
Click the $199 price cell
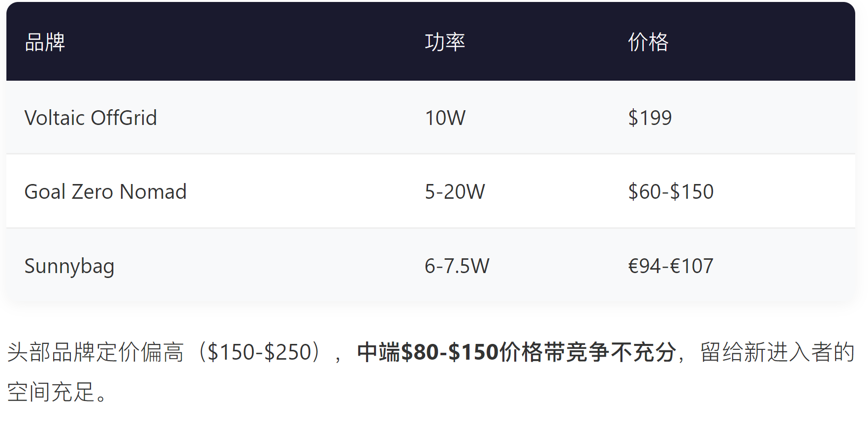coord(650,118)
